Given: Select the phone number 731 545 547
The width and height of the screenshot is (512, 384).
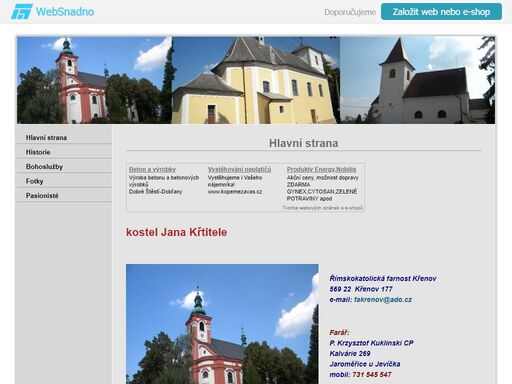Looking at the screenshot, I should [x=372, y=375].
